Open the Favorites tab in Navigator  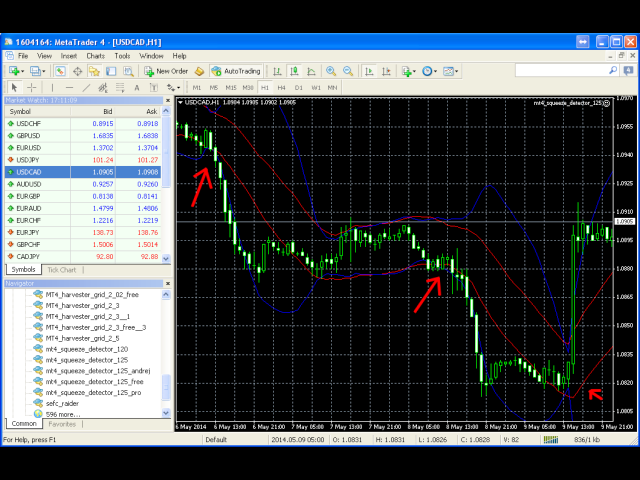coord(62,424)
